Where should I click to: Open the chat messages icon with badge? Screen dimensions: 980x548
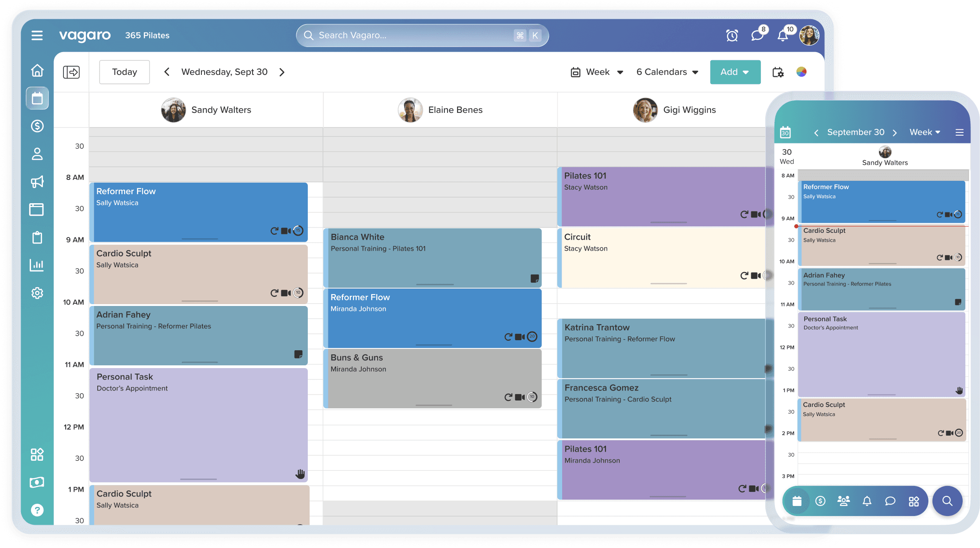coord(757,35)
